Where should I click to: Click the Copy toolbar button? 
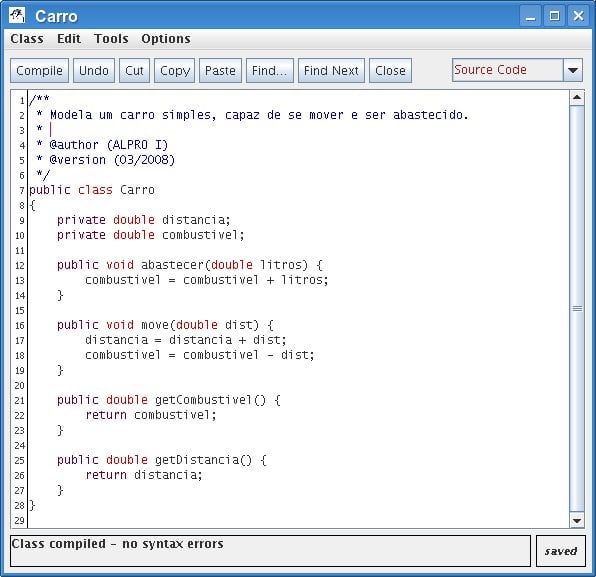pos(174,71)
